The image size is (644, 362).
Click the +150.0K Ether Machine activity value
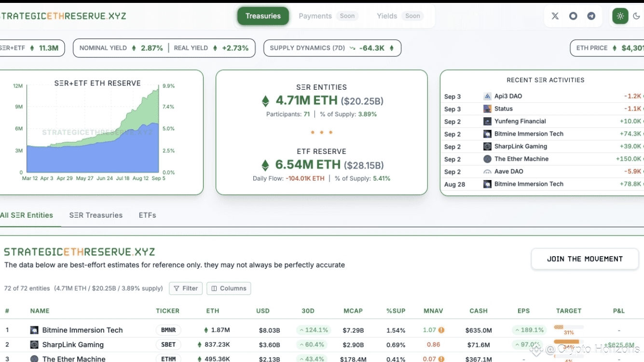pos(629,159)
